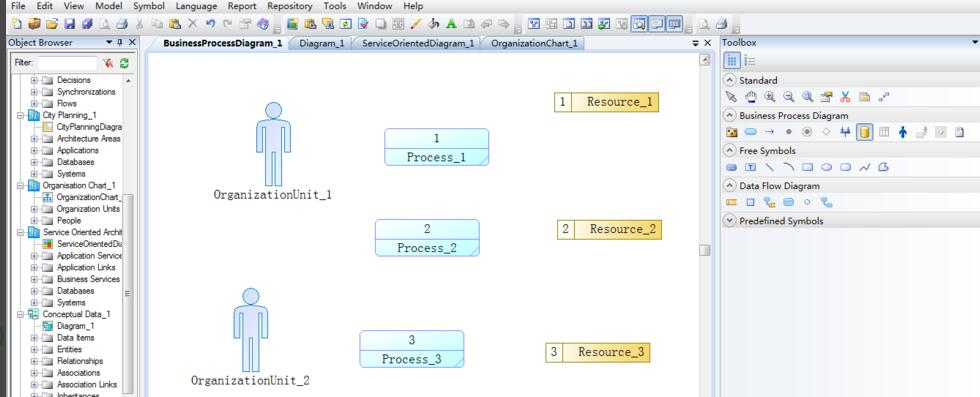980x397 pixels.
Task: Switch to the Diagram_1 tab
Action: (322, 43)
